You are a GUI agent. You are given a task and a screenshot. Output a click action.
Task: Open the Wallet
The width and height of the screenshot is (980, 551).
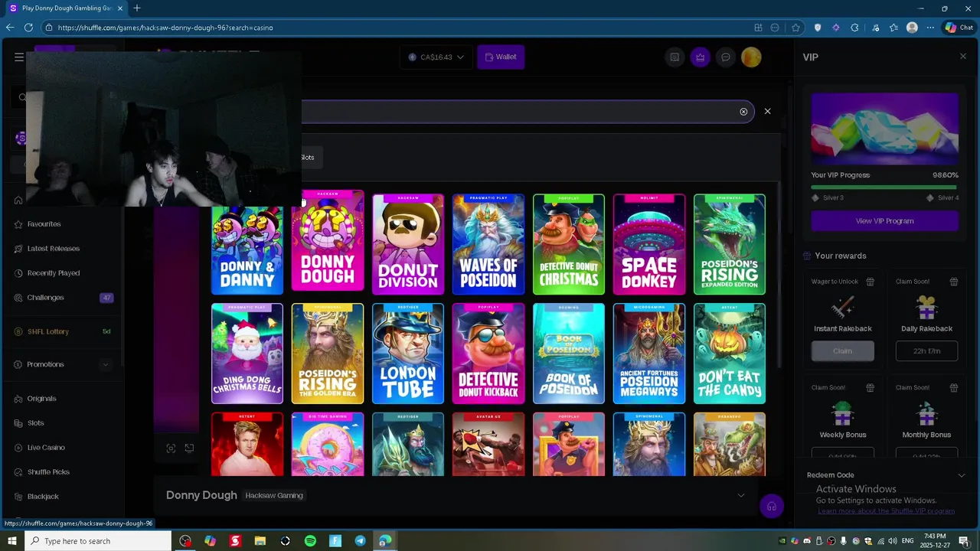click(501, 57)
